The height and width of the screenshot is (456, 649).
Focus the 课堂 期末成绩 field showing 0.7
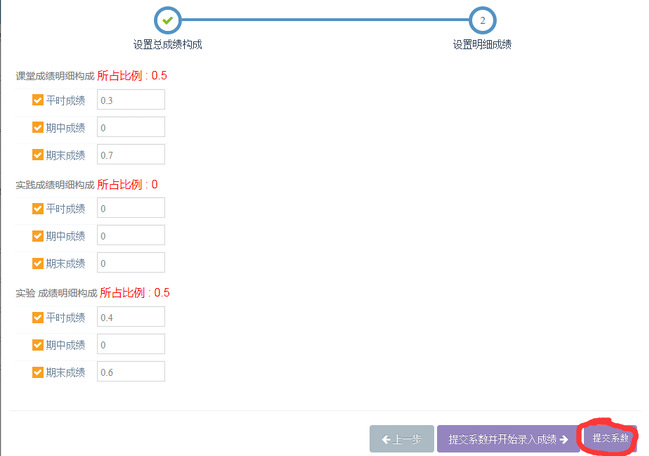coord(130,155)
